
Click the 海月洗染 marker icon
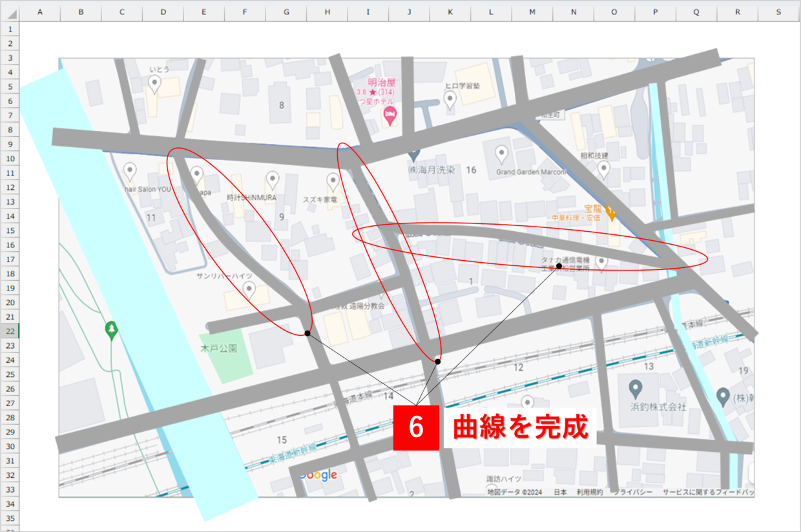[413, 156]
